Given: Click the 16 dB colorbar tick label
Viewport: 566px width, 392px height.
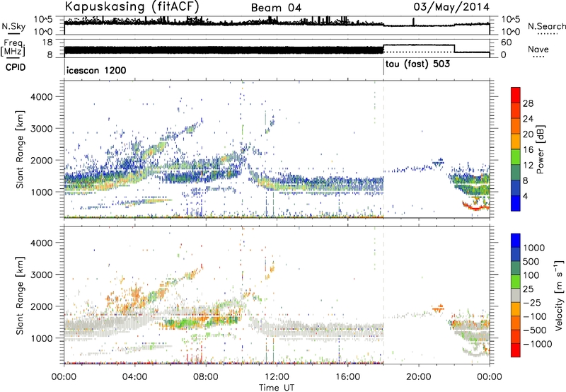Looking at the screenshot, I should (x=528, y=150).
